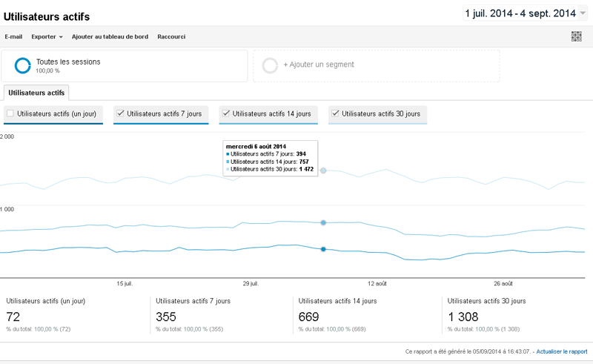
Task: Select the Toutes les sessions segment box
Action: pyautogui.click(x=125, y=66)
